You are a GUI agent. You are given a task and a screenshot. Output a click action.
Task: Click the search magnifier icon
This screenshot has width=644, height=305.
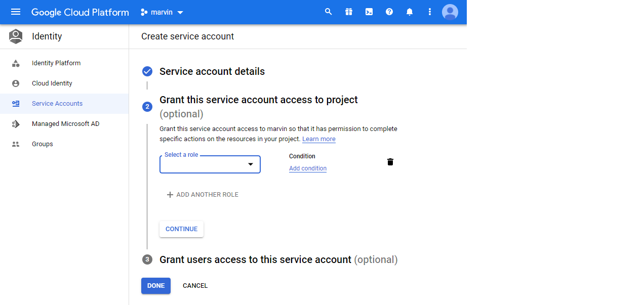click(x=329, y=12)
